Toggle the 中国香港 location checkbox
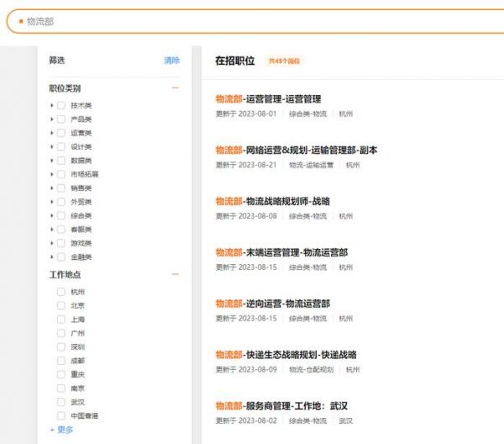The height and width of the screenshot is (444, 504). click(61, 415)
